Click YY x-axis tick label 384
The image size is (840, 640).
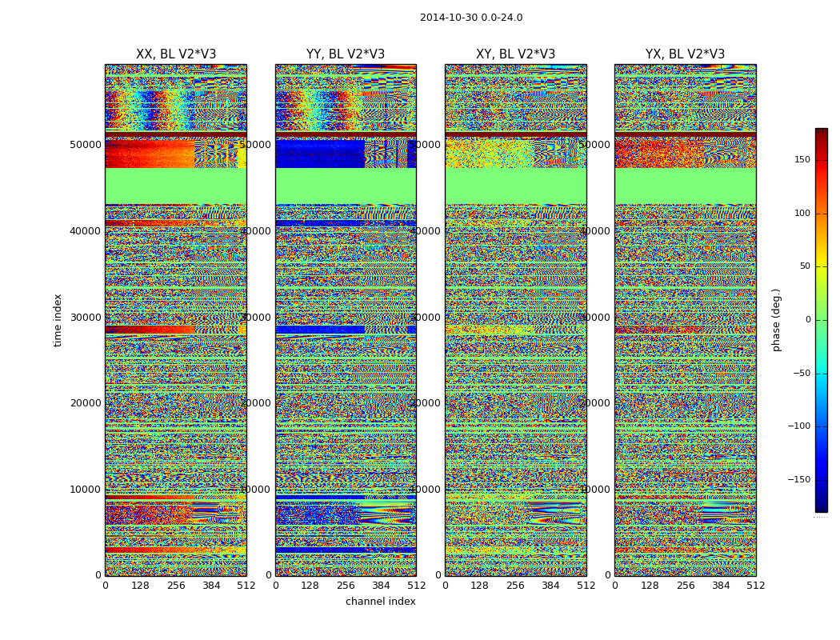coord(381,586)
